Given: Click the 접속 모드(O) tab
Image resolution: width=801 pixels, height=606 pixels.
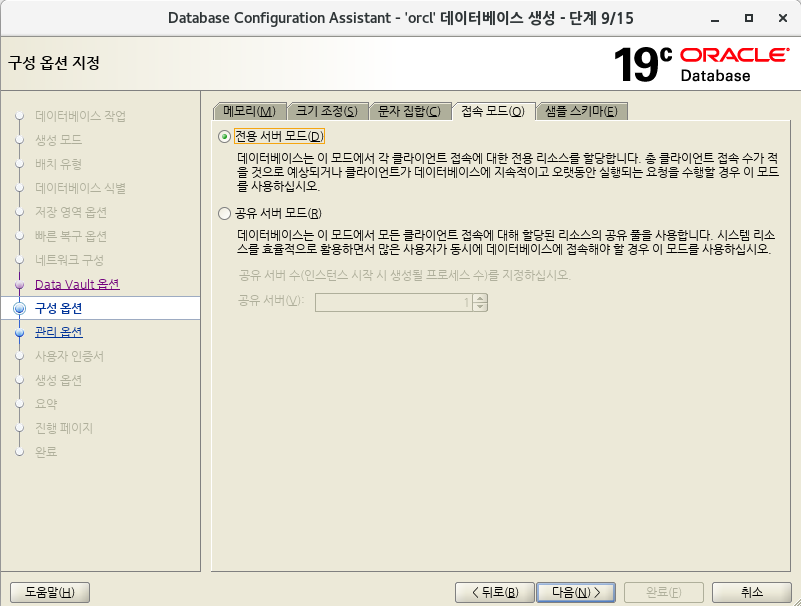Looking at the screenshot, I should (x=493, y=111).
